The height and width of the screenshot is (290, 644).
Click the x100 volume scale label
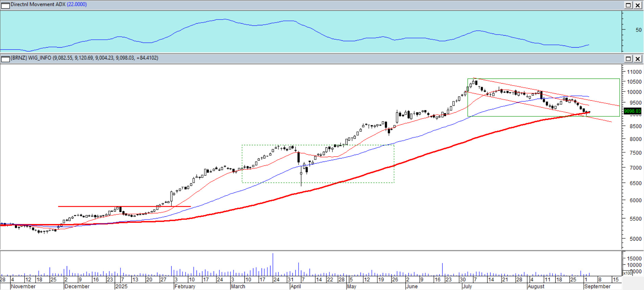click(x=627, y=273)
